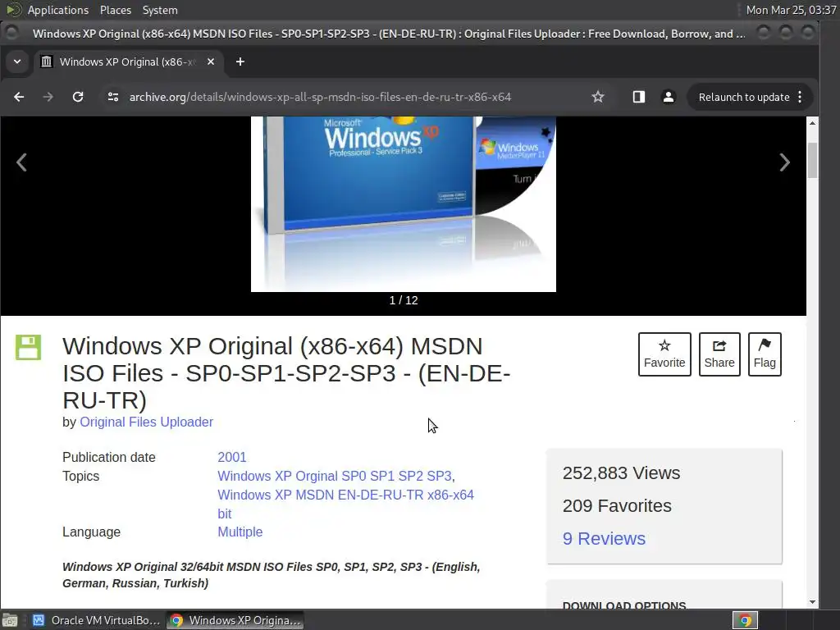Open the Chrome profile icon
Viewport: 840px width, 630px height.
pos(669,97)
